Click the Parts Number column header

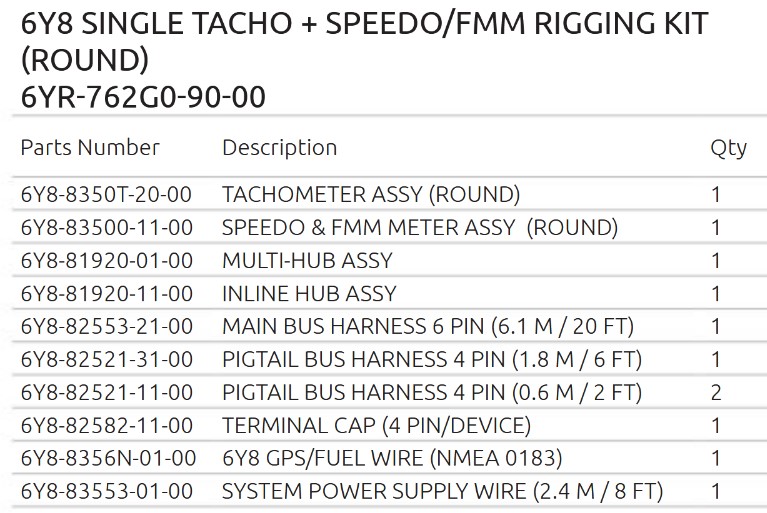pyautogui.click(x=90, y=148)
